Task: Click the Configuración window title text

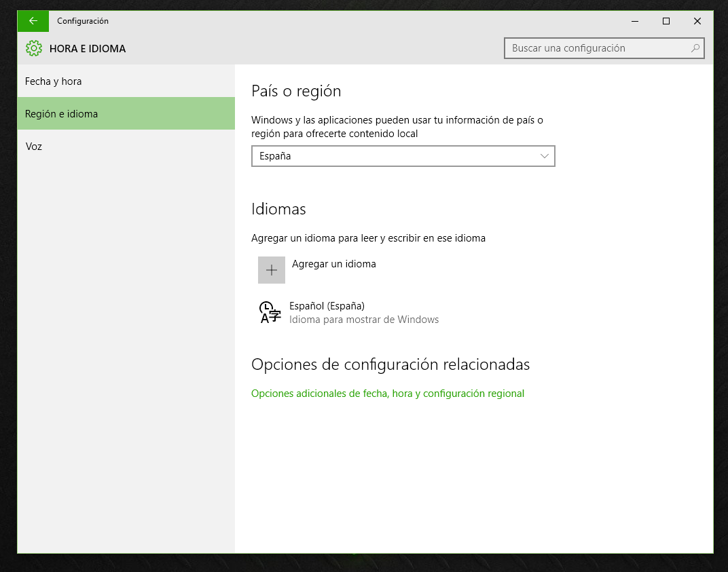Action: pyautogui.click(x=83, y=21)
